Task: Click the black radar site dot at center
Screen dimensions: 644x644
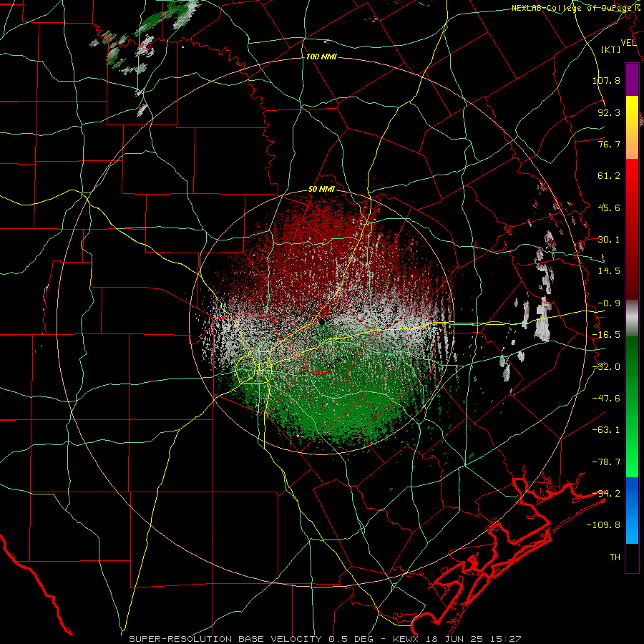Action: (322, 322)
